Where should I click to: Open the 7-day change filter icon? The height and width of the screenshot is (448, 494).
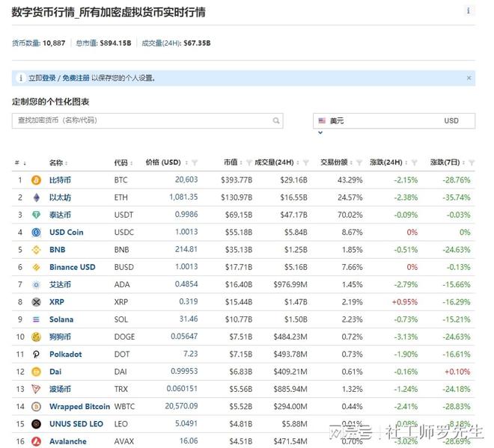472,162
